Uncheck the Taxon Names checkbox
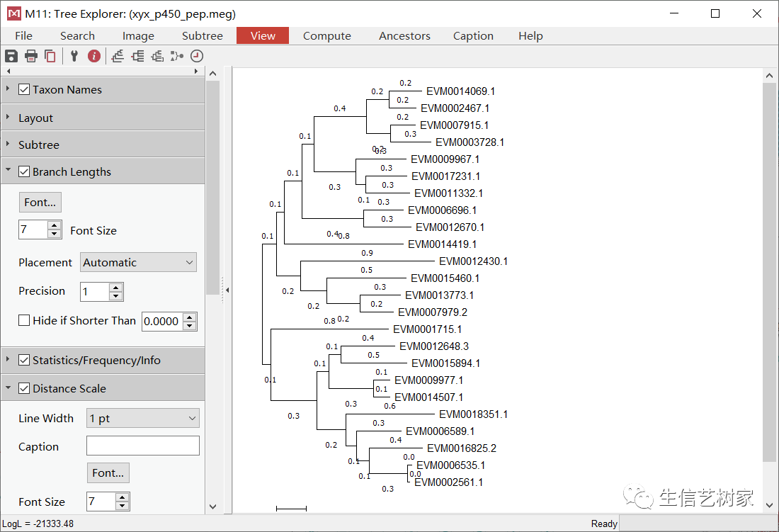Screen dimensions: 779x532 click(24, 89)
